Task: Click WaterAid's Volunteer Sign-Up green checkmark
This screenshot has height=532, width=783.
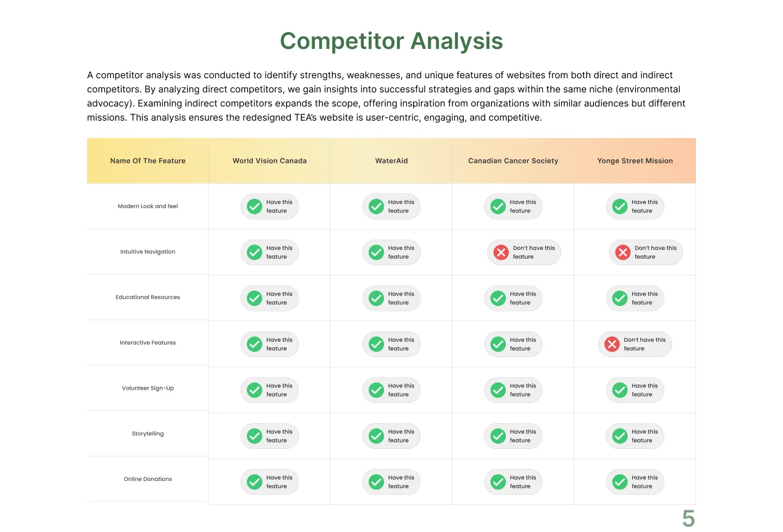Action: (376, 390)
